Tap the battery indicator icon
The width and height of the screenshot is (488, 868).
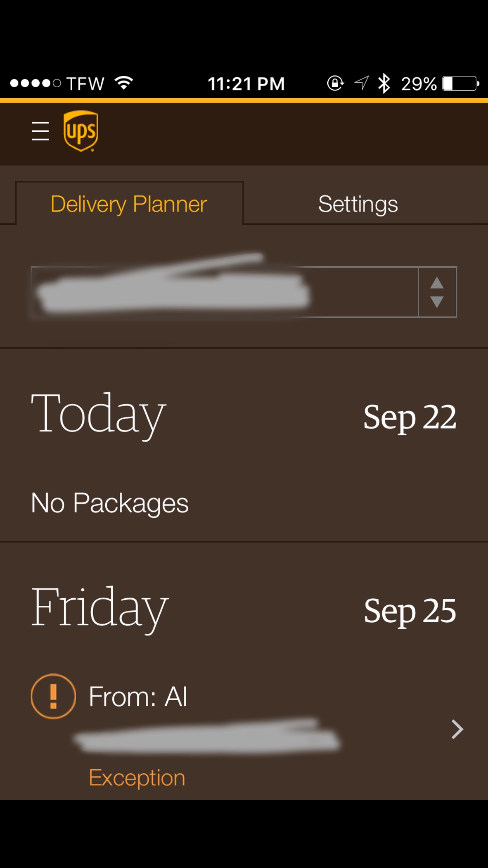pyautogui.click(x=460, y=83)
